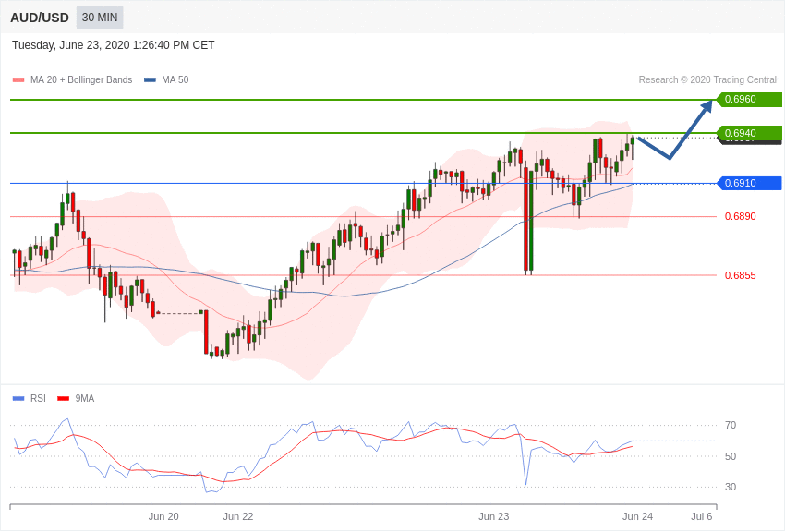Select the green 0.6940 resistance price tag
The width and height of the screenshot is (785, 532).
(x=748, y=133)
